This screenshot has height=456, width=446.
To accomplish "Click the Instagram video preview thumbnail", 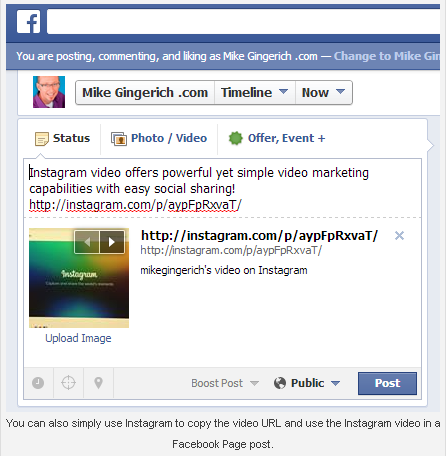I will [79, 278].
